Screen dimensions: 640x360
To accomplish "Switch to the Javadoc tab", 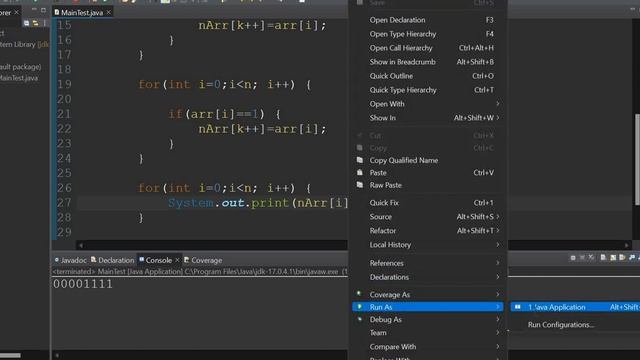I will click(x=70, y=260).
